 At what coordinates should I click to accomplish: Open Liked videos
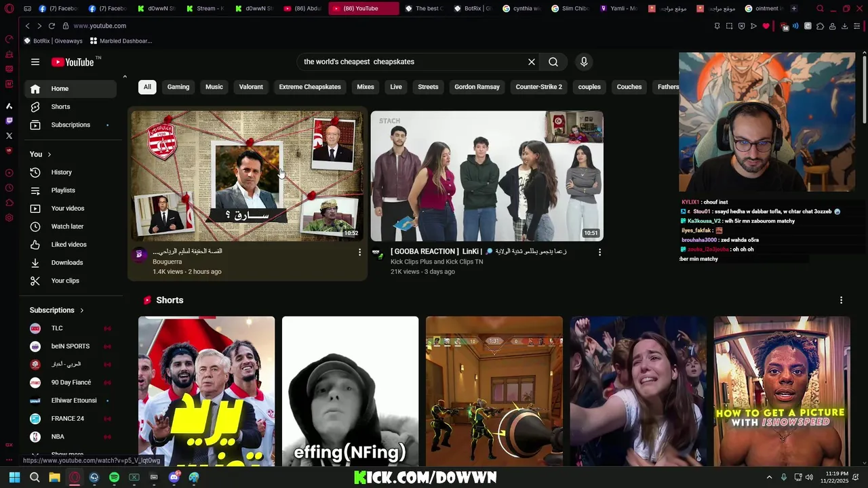[x=71, y=245]
